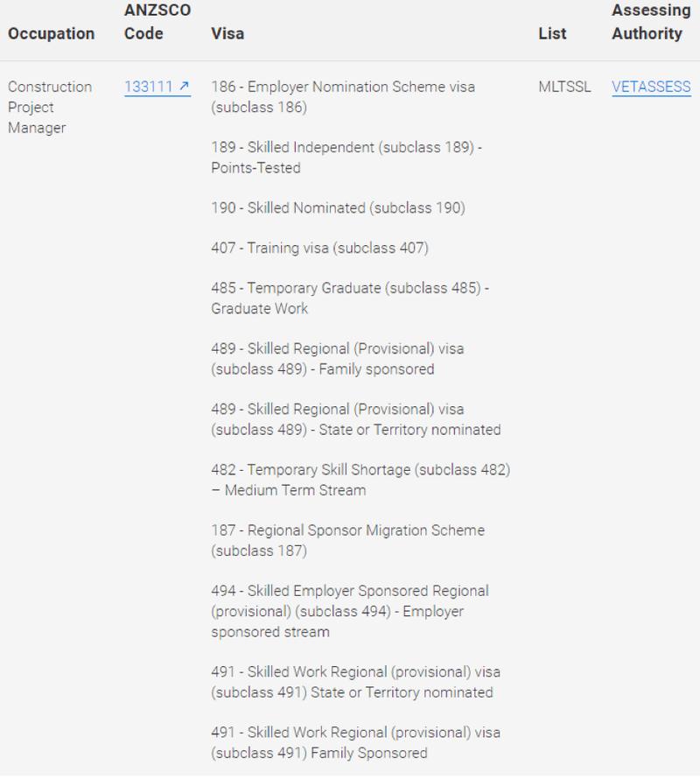Click the List column header
Screen dimensions: 700x779
tap(552, 33)
